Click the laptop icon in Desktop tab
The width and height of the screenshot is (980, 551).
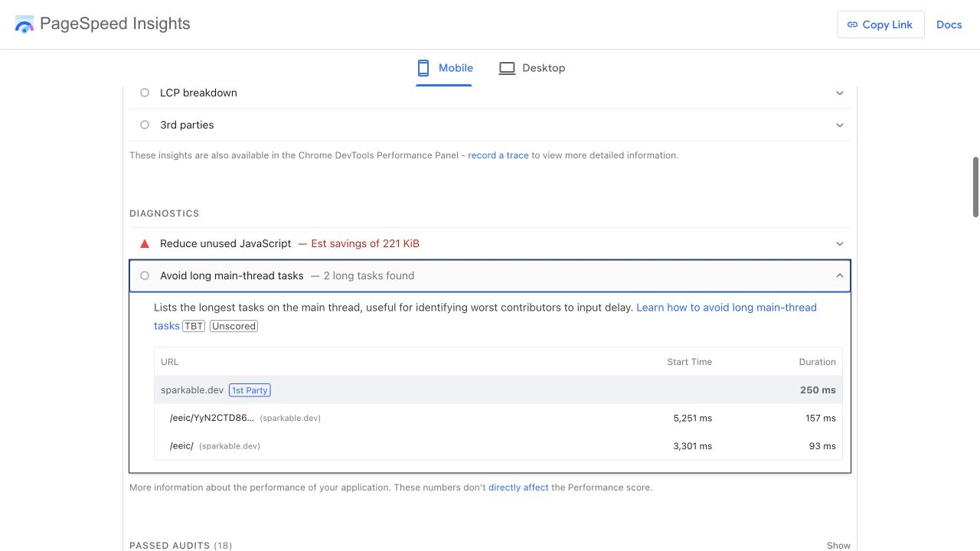click(x=507, y=68)
